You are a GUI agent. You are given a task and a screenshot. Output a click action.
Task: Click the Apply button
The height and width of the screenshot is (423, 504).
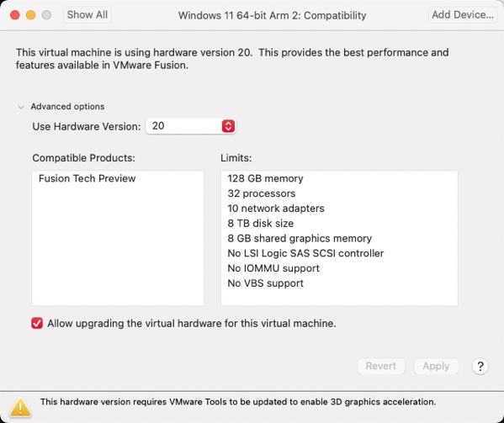[x=436, y=366]
